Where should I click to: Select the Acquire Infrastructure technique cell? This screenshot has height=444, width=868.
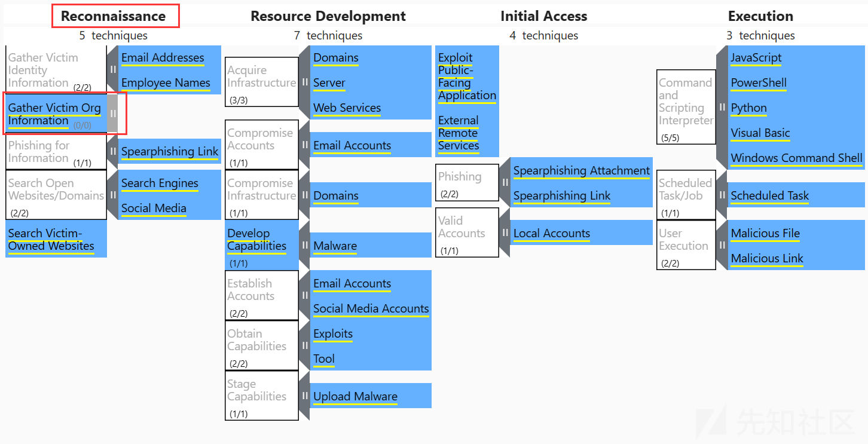click(x=262, y=82)
